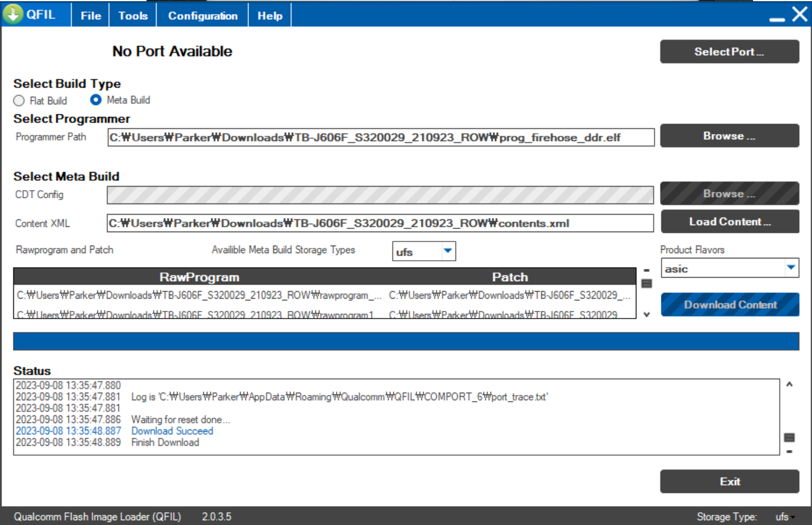The width and height of the screenshot is (812, 525).
Task: Click the disabled CDT Config field
Action: pos(380,195)
